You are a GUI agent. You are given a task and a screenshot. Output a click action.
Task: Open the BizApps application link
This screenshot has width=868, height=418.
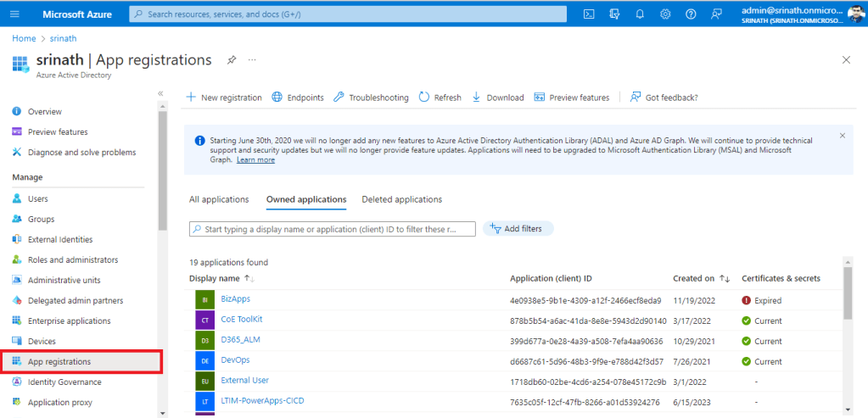(235, 298)
